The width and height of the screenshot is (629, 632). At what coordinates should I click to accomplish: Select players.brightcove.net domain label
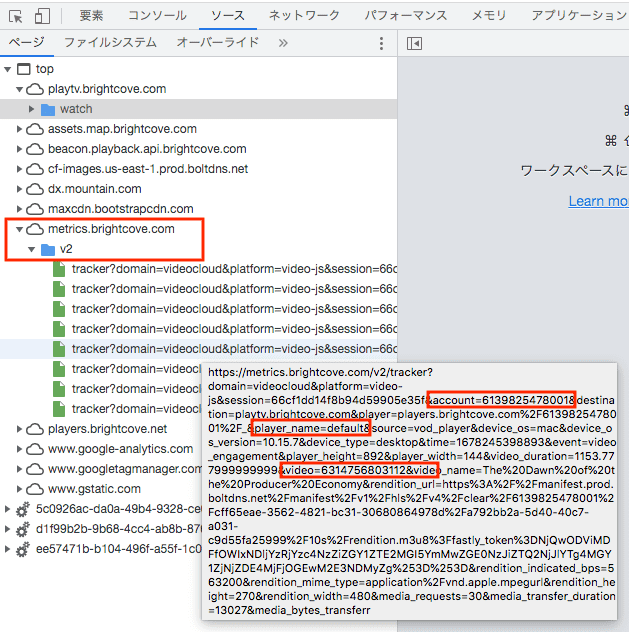(107, 429)
